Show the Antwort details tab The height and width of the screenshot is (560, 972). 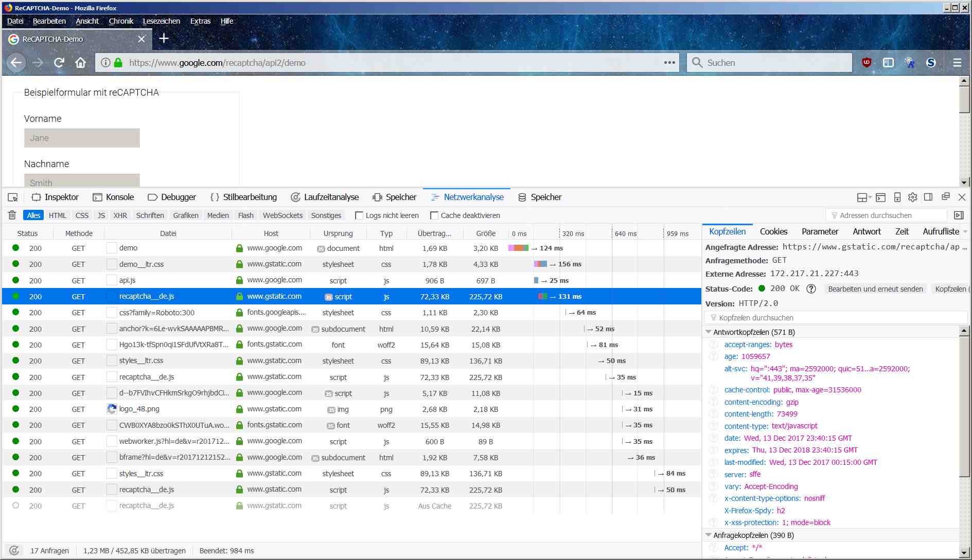click(867, 232)
